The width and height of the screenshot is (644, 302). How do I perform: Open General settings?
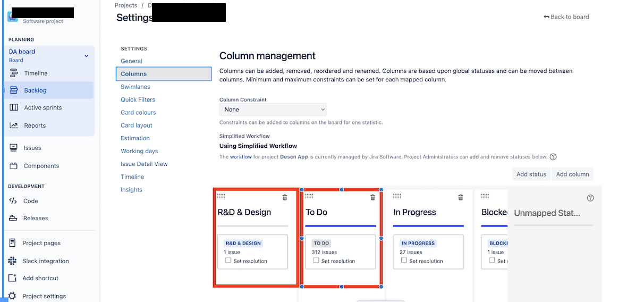(x=131, y=61)
